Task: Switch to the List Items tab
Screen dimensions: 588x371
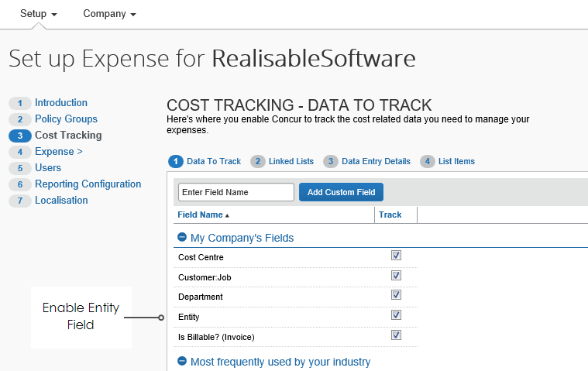Action: pos(456,162)
